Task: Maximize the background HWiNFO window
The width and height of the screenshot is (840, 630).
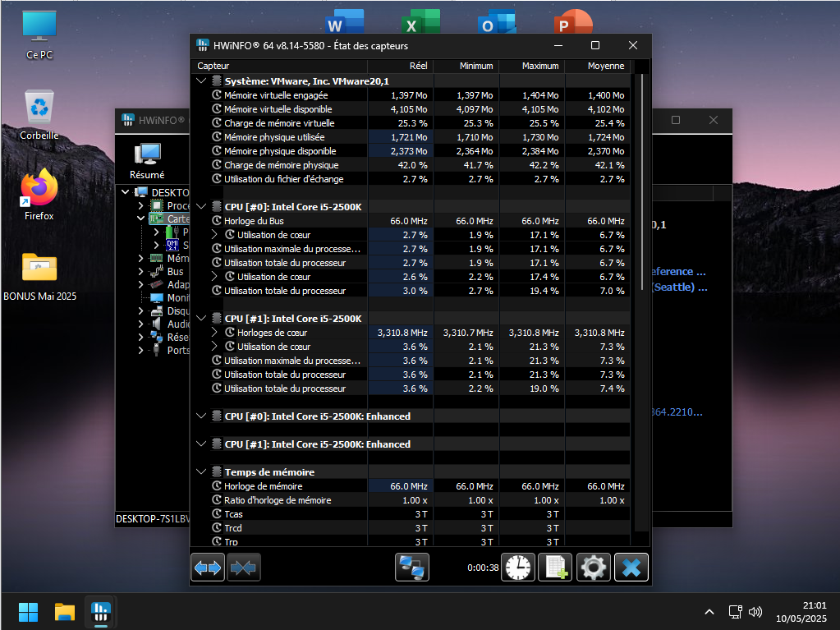Action: pyautogui.click(x=676, y=120)
